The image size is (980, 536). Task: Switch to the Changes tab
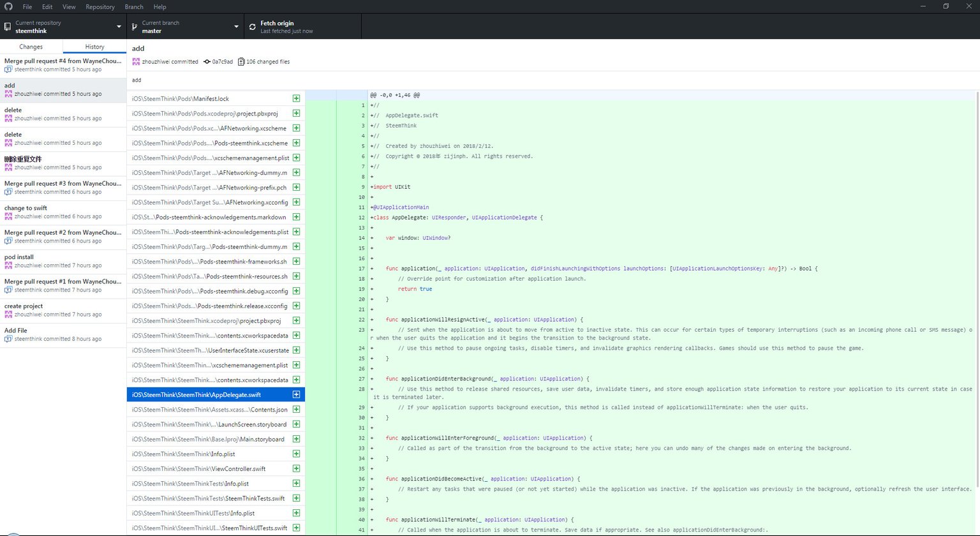tap(31, 47)
